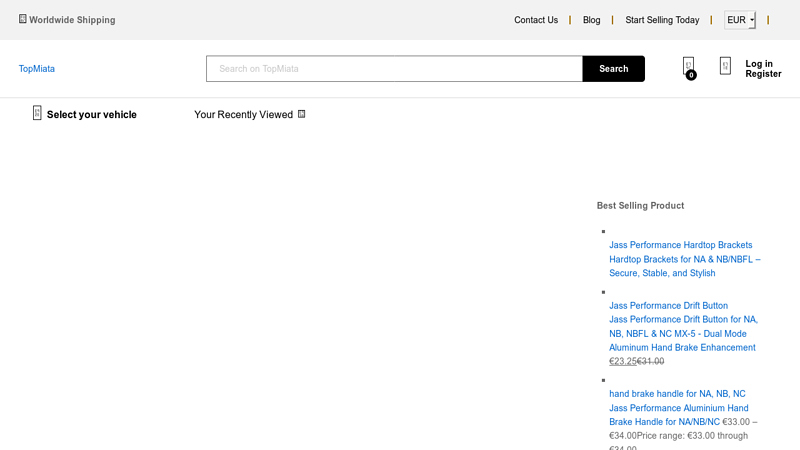Open Jass Performance Drift Button product
Viewport: 800px width, 450px height.
(x=668, y=306)
